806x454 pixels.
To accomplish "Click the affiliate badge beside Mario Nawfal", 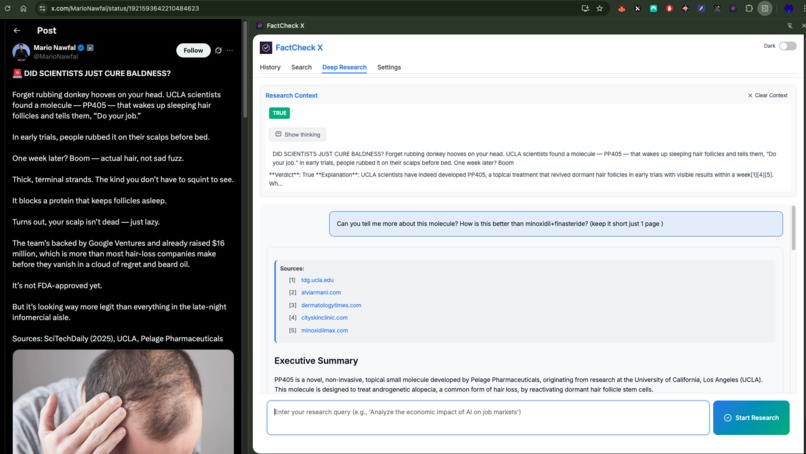I will click(90, 48).
